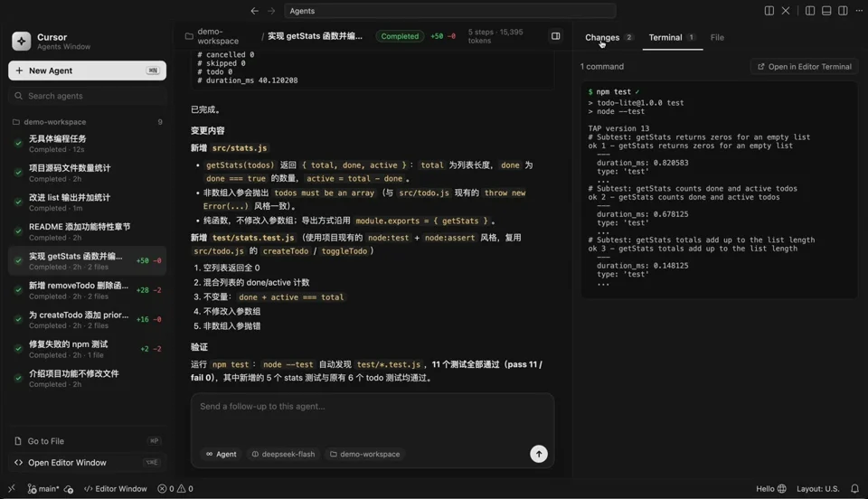The width and height of the screenshot is (868, 499).
Task: Click the test/stats.test.js file reference
Action: [x=253, y=238]
